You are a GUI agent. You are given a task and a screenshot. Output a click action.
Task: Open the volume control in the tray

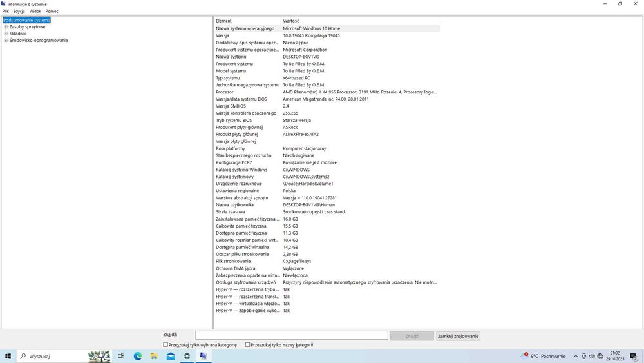(592, 356)
